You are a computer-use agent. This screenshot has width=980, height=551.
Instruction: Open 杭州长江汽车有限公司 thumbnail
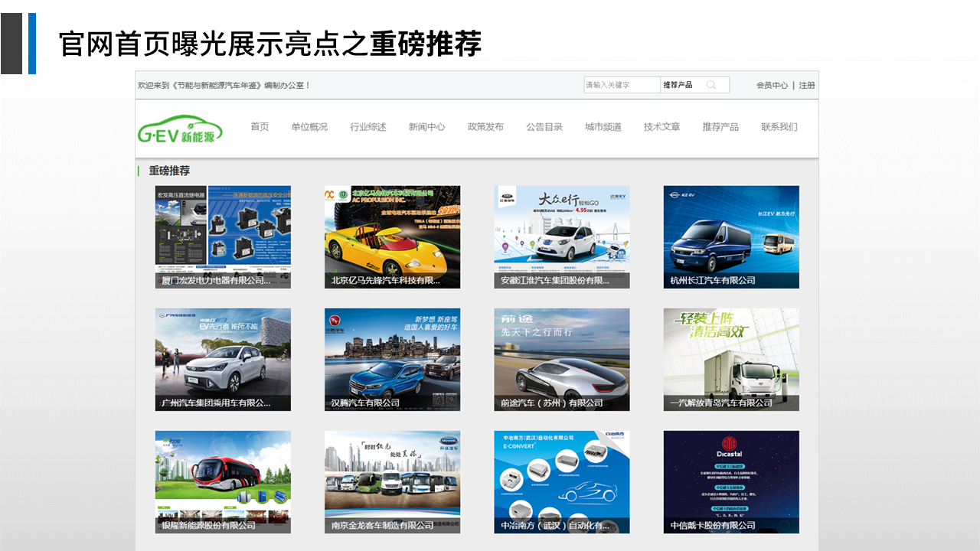[731, 237]
